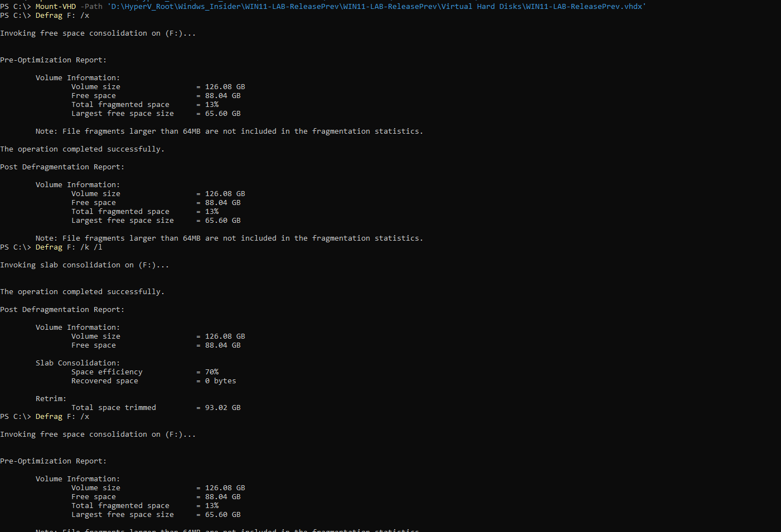
Task: Click the first Defrag F: /x command
Action: pos(61,15)
